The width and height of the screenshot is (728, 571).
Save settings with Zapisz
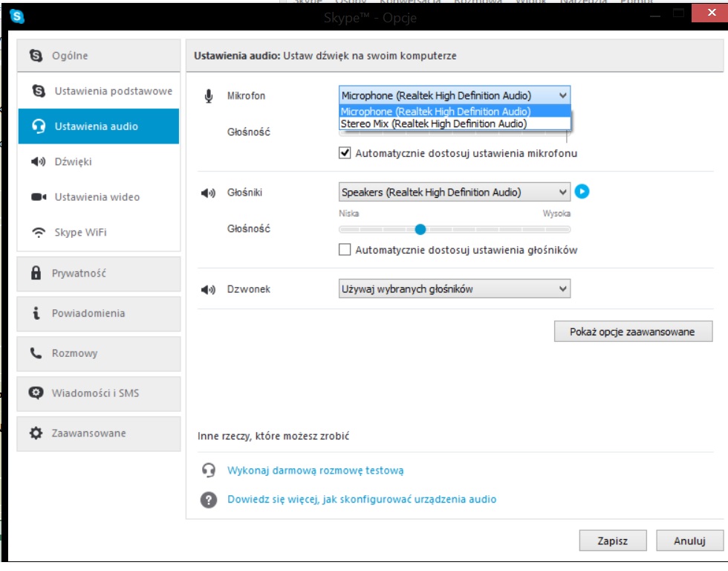pos(613,541)
